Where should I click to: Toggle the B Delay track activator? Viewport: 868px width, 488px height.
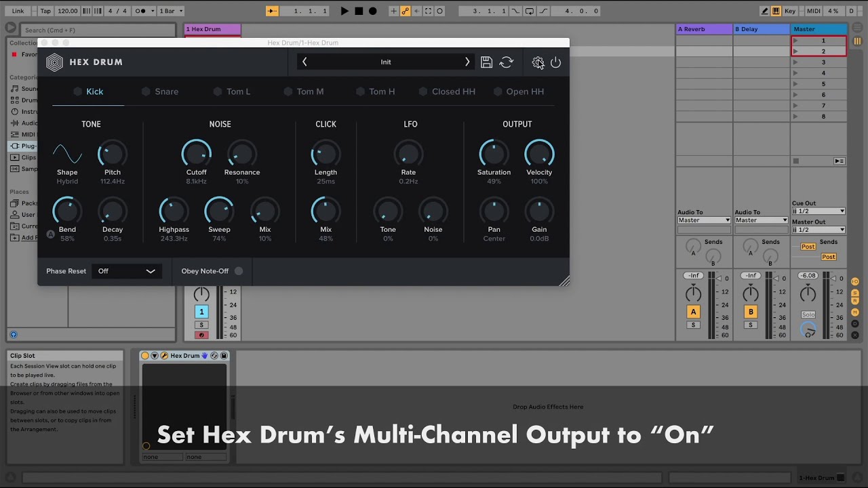[x=751, y=312]
